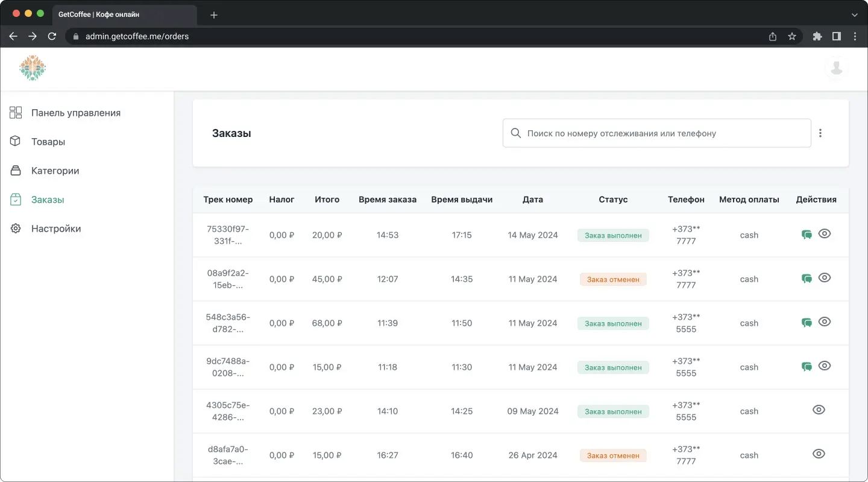Image resolution: width=868 pixels, height=482 pixels.
Task: Show order d8afa7a0 details eye icon
Action: coord(819,454)
